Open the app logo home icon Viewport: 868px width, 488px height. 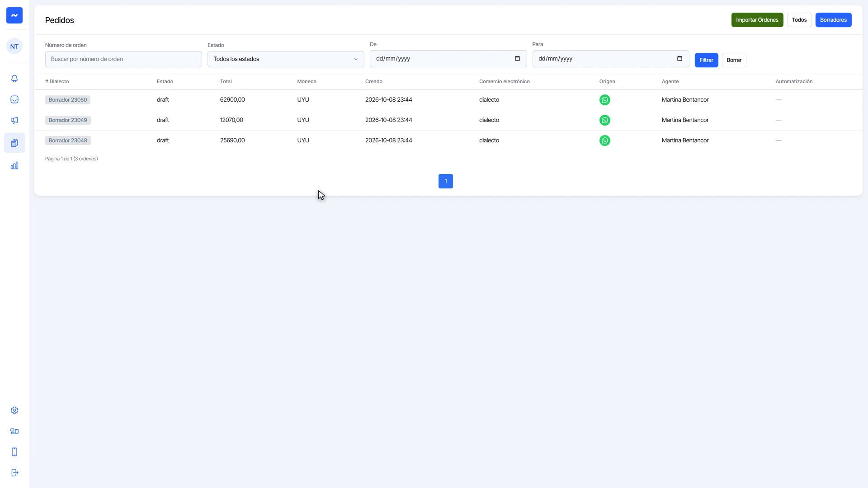14,15
